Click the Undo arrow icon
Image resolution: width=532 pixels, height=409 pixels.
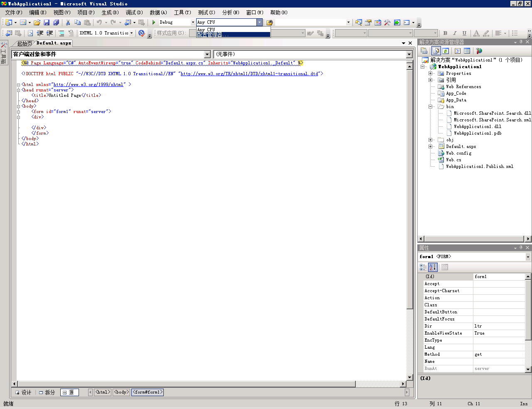[x=99, y=22]
